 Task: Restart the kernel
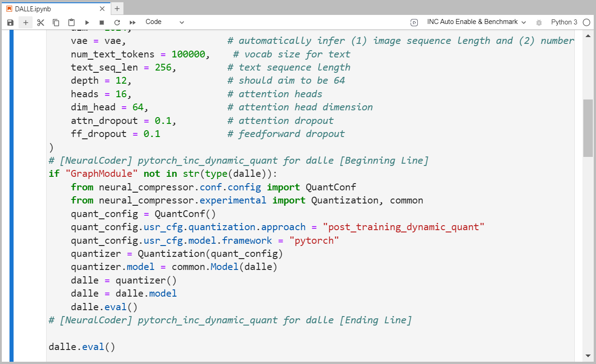[x=117, y=22]
